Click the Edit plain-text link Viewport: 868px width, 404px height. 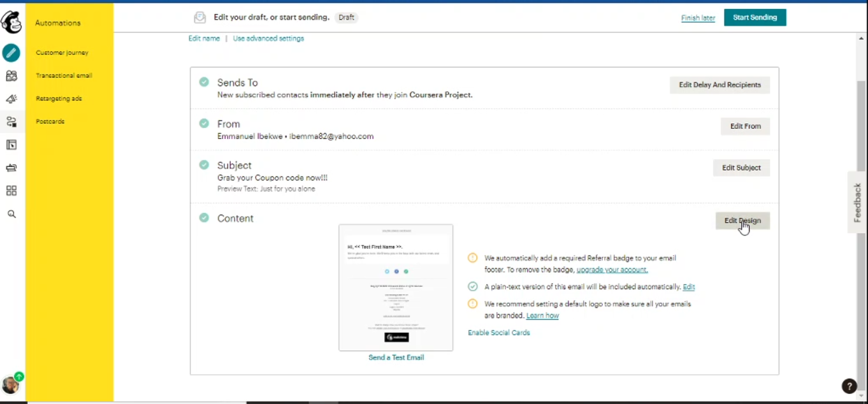689,287
